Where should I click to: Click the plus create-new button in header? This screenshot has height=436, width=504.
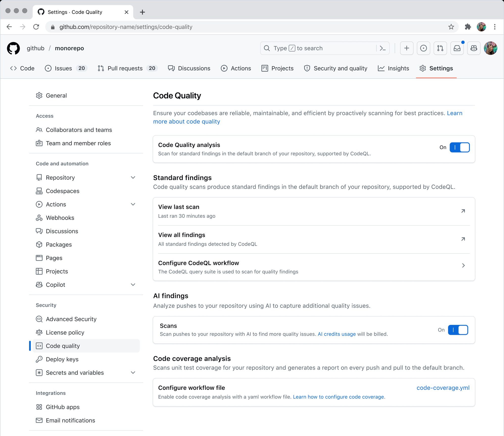407,48
